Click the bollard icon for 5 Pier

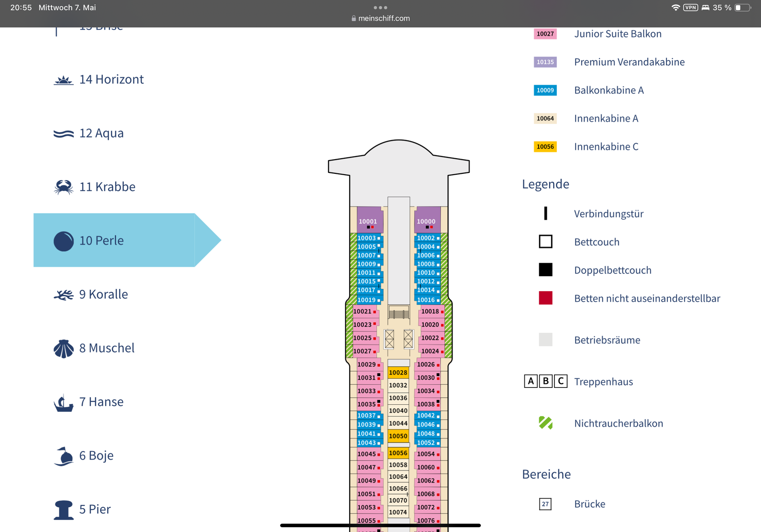coord(63,510)
